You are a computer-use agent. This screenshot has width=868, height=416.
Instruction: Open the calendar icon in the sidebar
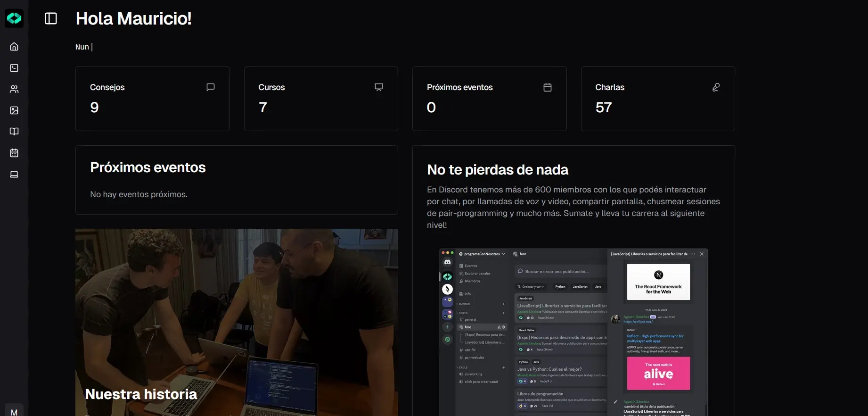14,153
